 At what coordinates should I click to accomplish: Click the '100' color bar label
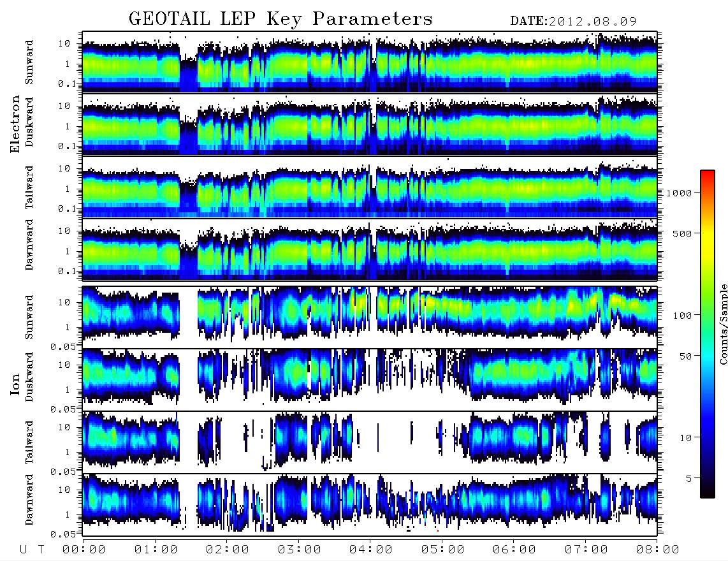(682, 316)
